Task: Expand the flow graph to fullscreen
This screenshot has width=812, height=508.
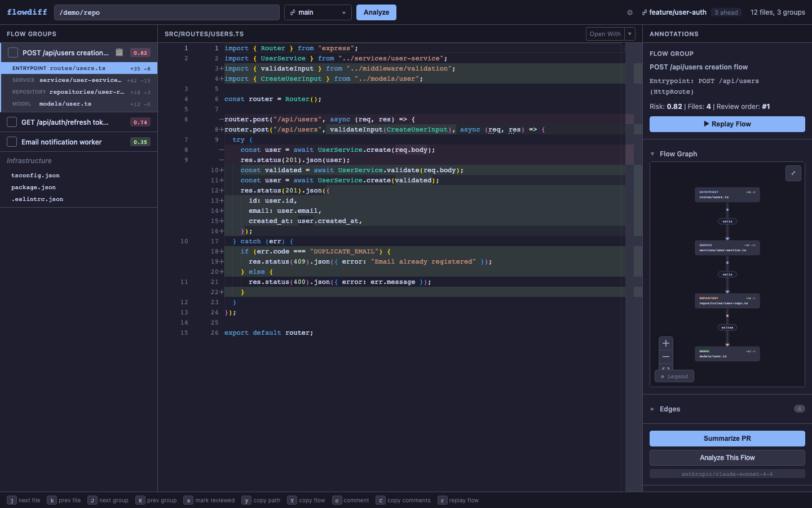Action: point(793,173)
